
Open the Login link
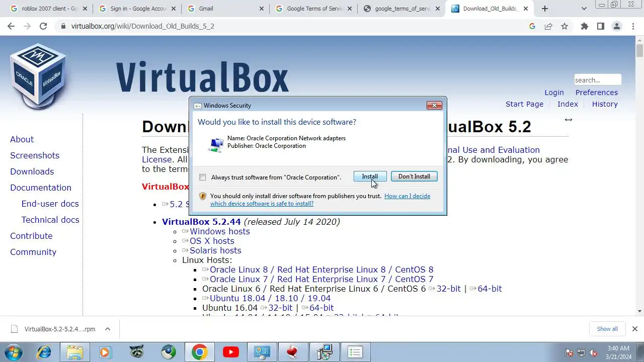click(554, 93)
